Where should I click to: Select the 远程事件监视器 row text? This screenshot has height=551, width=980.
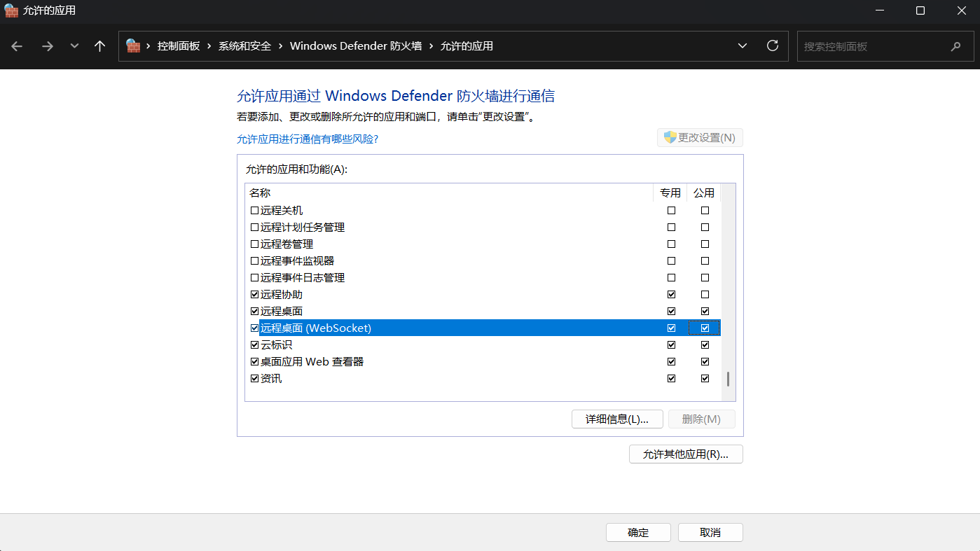click(x=298, y=261)
